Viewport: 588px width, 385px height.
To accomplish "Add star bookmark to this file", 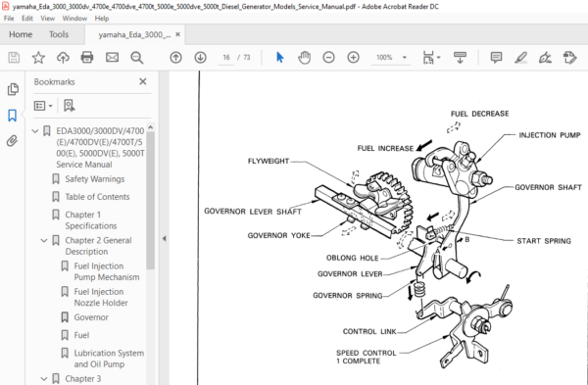I will [38, 58].
